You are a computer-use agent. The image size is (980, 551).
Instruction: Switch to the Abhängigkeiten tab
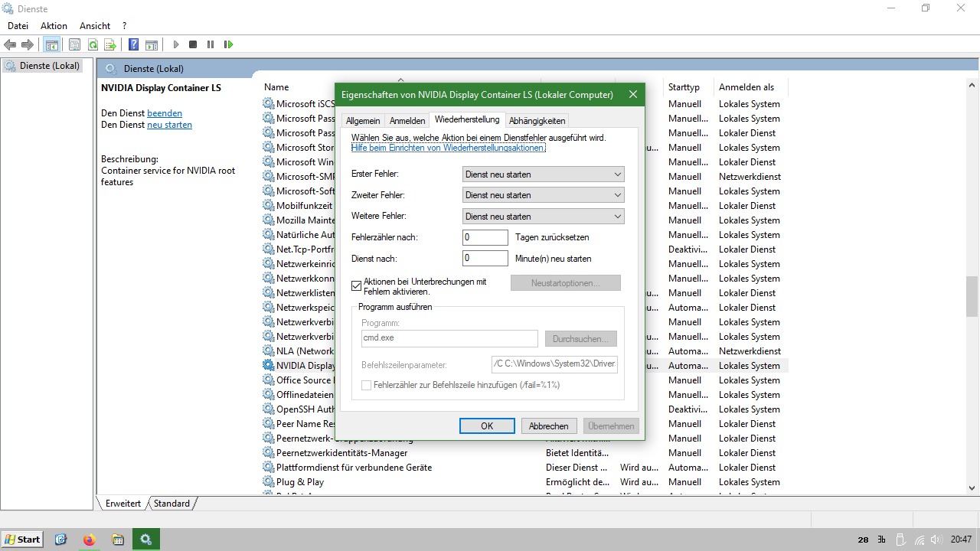click(537, 121)
